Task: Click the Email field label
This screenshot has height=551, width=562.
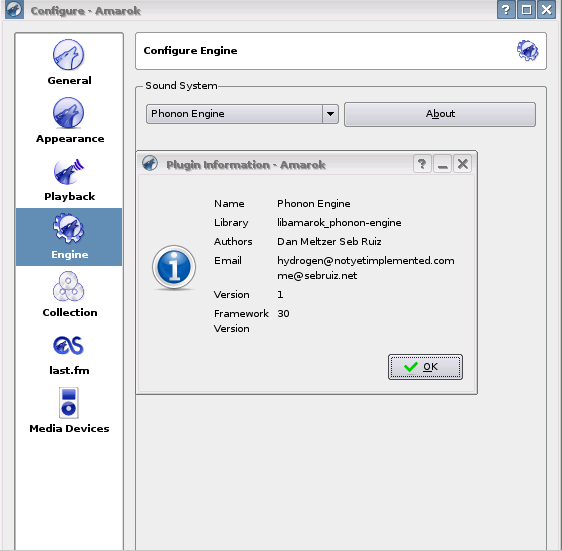Action: (228, 261)
